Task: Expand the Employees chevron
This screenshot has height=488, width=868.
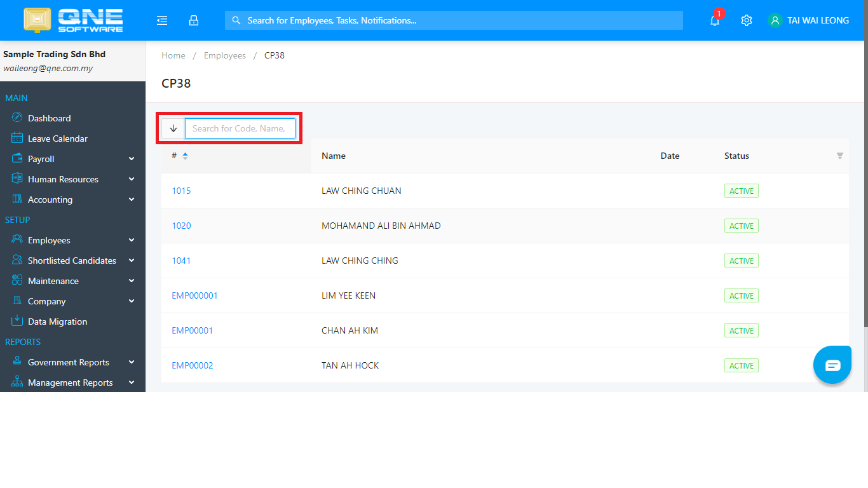Action: [x=132, y=240]
